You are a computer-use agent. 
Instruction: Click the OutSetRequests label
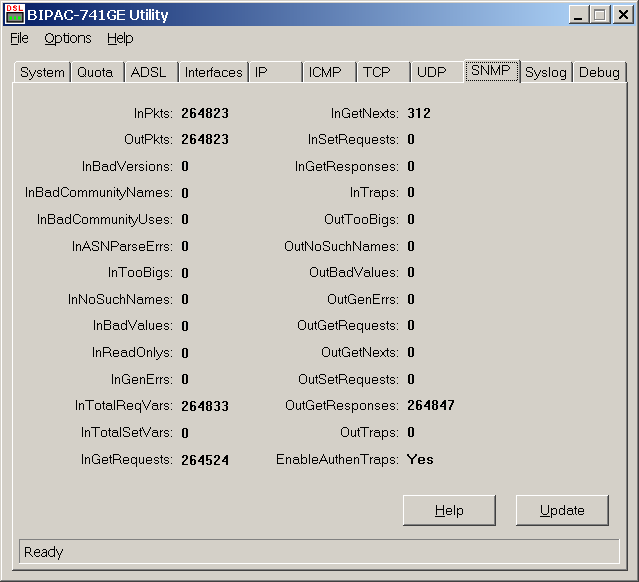tap(348, 379)
